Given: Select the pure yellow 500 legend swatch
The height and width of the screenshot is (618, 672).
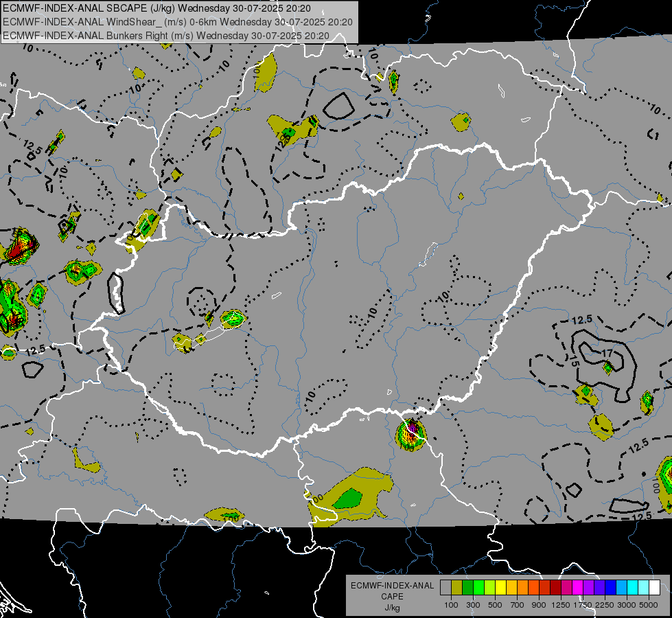Looking at the screenshot, I should [x=500, y=588].
